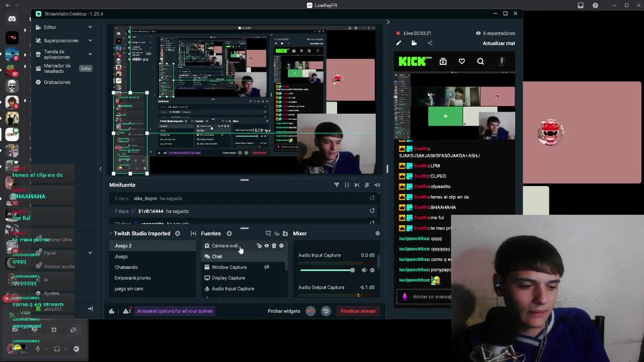Select the juego sin cam scene

152,289
